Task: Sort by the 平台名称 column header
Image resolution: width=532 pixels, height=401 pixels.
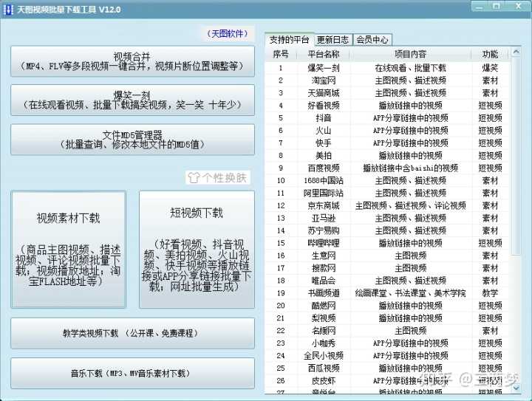Action: pos(323,54)
